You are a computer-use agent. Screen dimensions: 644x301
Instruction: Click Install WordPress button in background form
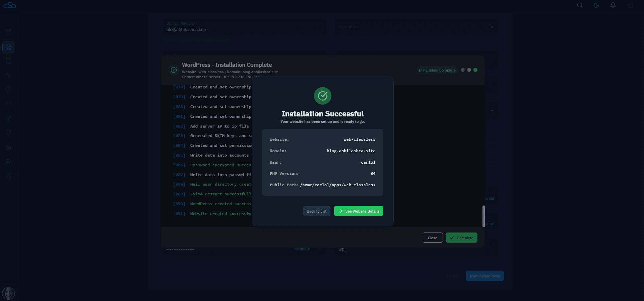click(x=485, y=276)
